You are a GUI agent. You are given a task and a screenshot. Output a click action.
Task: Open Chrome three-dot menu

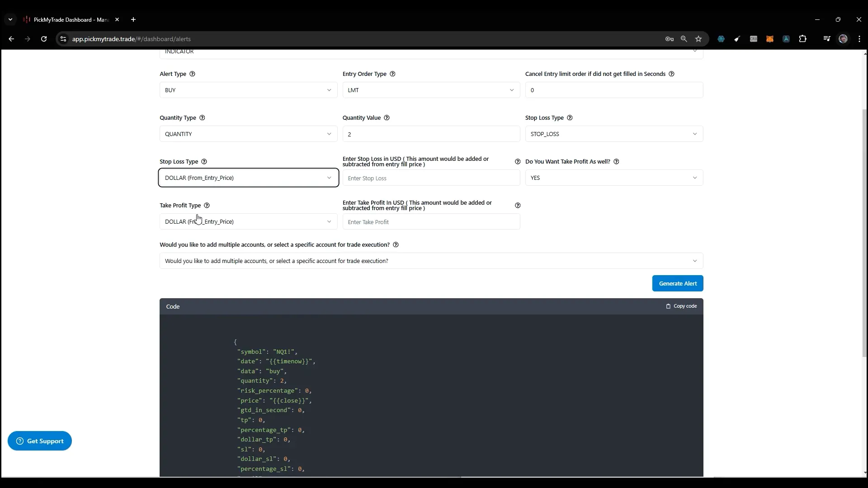859,39
